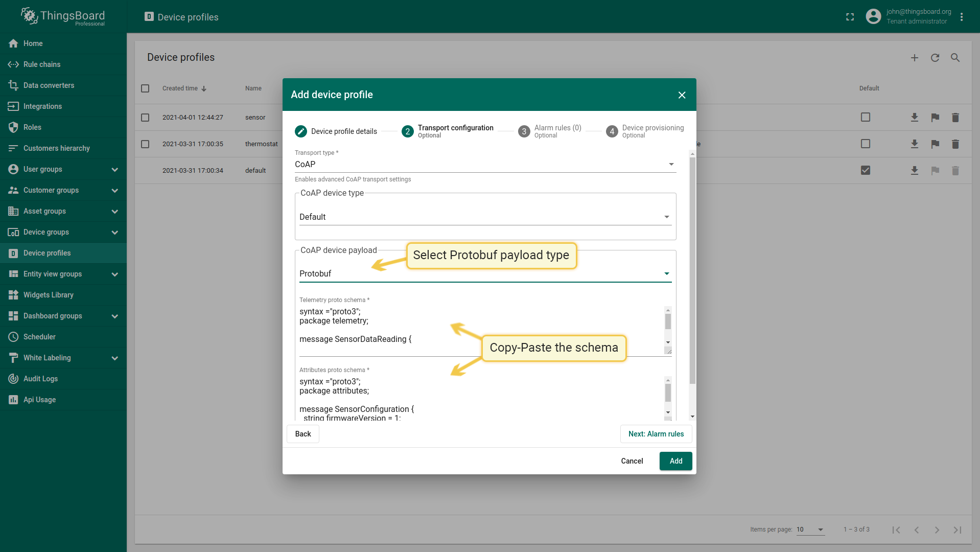Viewport: 980px width, 552px height.
Task: Click Next: Alarm rules button
Action: point(656,434)
